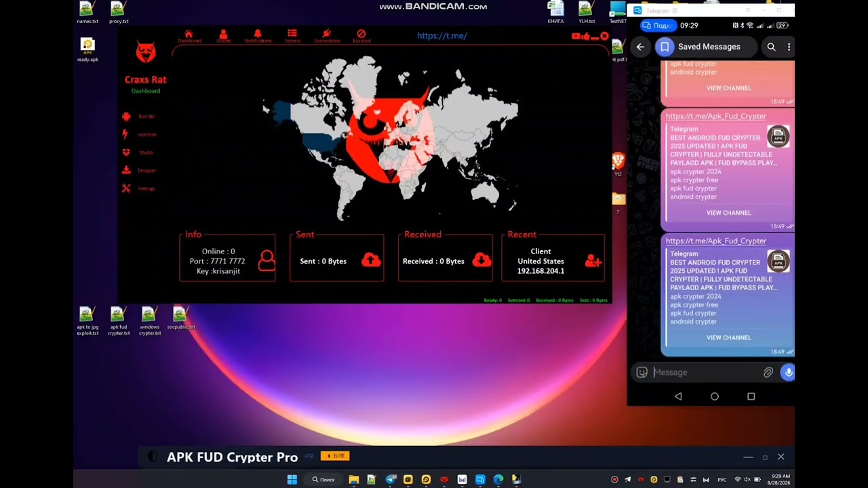Open Settings from the Craxs Rat sidebar
Image resolution: width=868 pixels, height=488 pixels.
[138, 188]
